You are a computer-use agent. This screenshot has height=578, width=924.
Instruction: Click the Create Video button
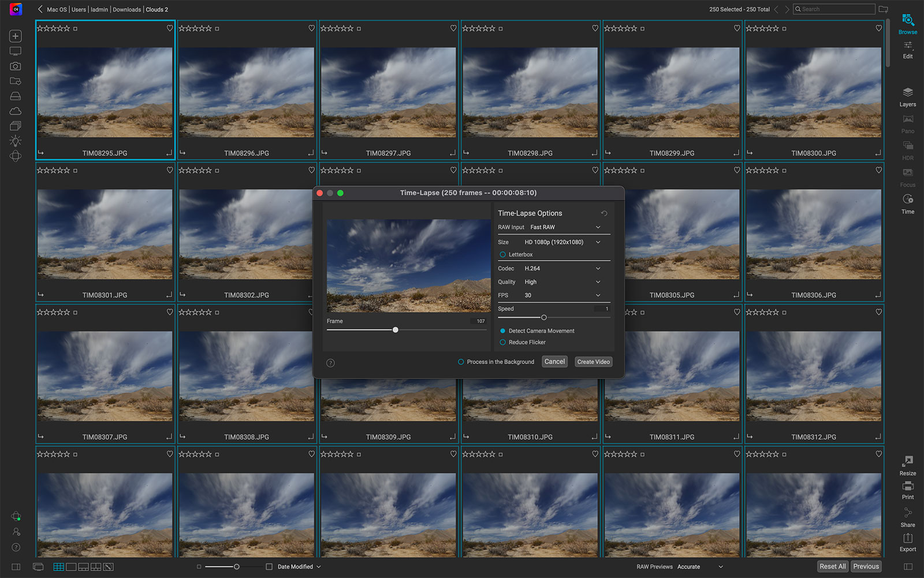click(593, 362)
